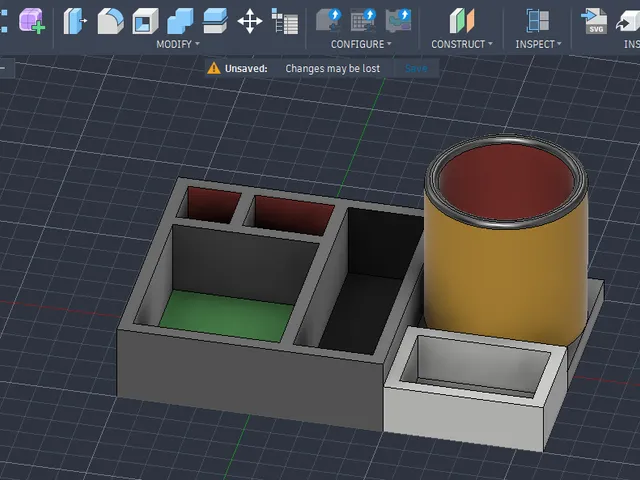640x480 pixels.
Task: Select the Construct Offset Plane tool
Action: click(x=462, y=20)
